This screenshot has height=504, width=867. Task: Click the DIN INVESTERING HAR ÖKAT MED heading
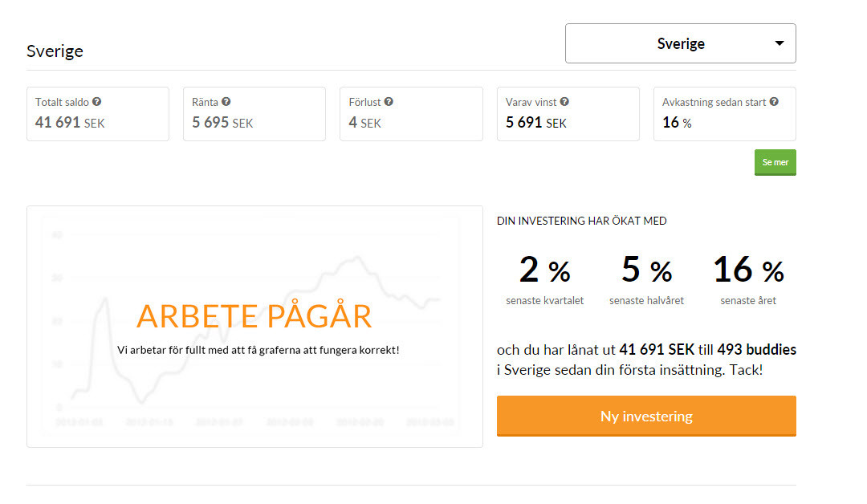point(582,222)
